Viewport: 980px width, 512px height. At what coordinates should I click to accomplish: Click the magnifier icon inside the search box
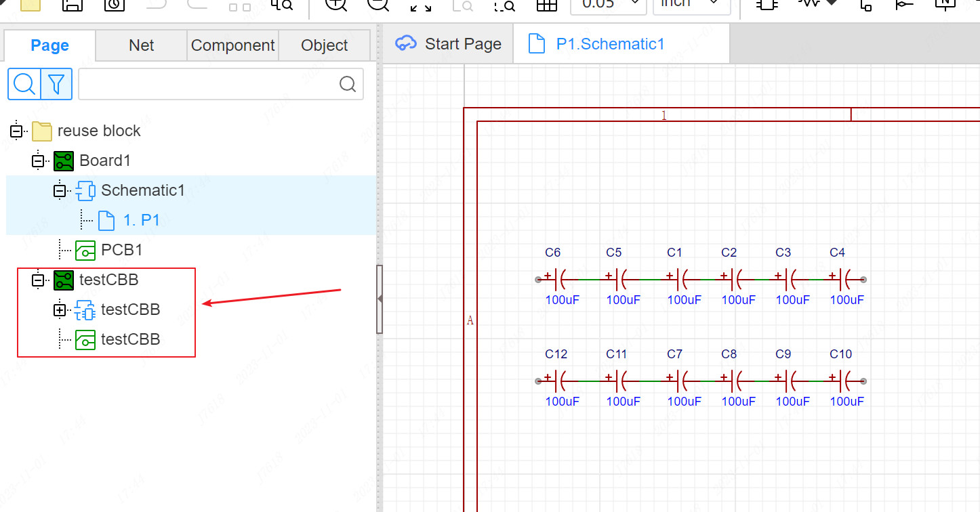coord(348,84)
